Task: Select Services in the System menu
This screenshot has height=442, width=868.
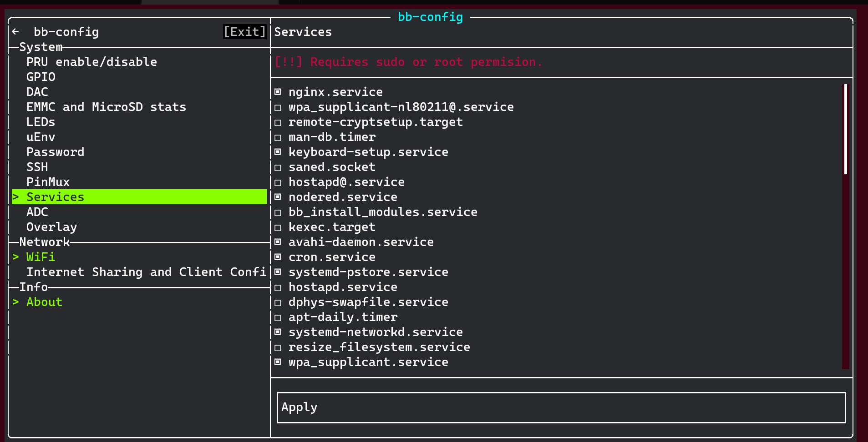Action: (55, 196)
